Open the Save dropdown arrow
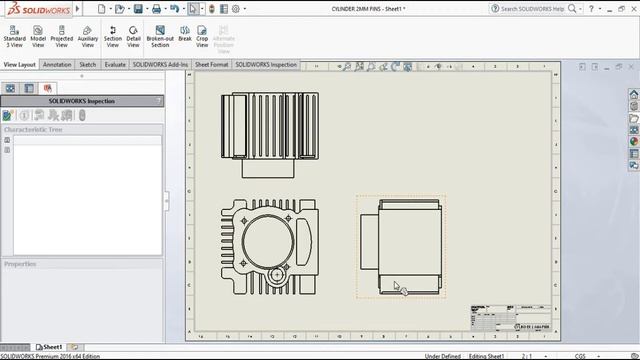This screenshot has width=640, height=360. 147,9
